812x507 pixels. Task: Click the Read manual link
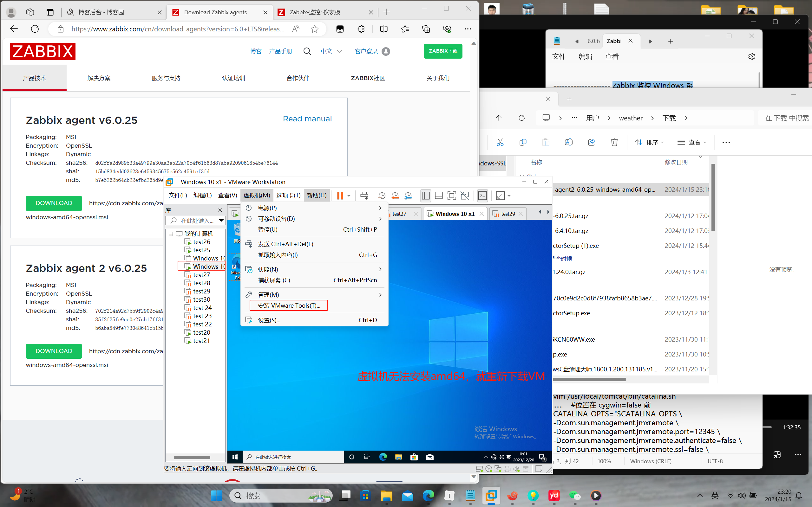pos(307,119)
